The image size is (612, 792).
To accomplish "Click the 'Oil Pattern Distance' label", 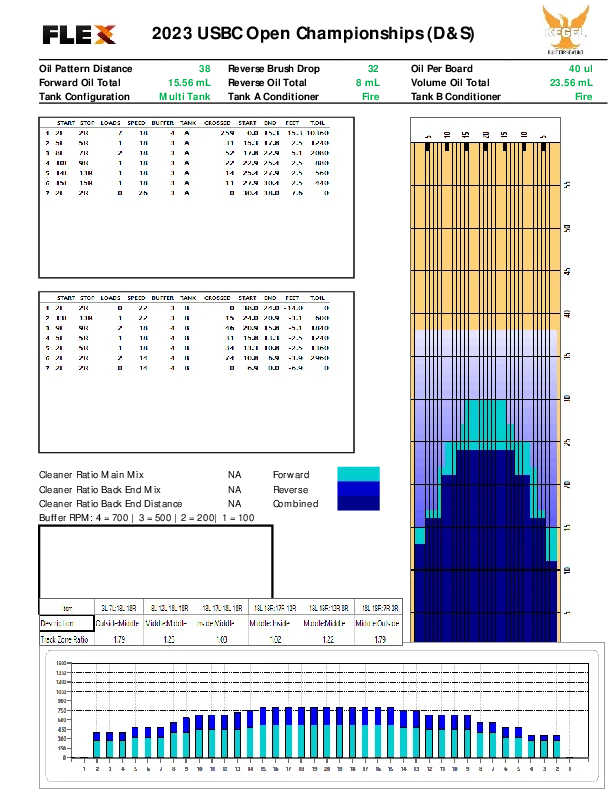I will click(85, 69).
